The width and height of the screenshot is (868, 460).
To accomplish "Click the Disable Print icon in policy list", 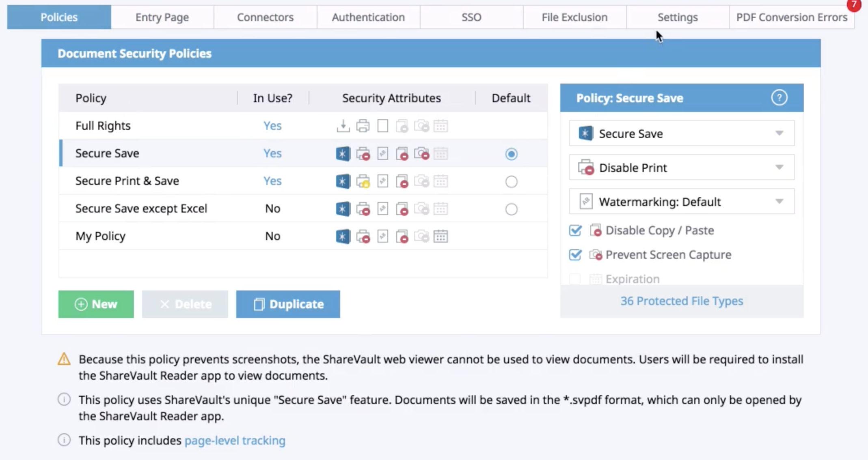I will pos(363,153).
